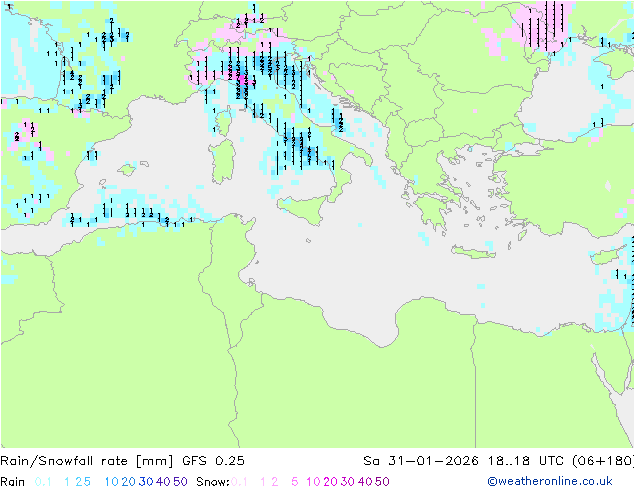Click the 'Snow:' legend label
The height and width of the screenshot is (490, 634).
(x=213, y=482)
